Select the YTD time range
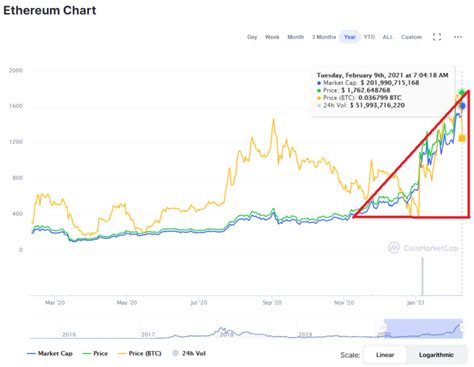The height and width of the screenshot is (367, 474). tap(369, 37)
